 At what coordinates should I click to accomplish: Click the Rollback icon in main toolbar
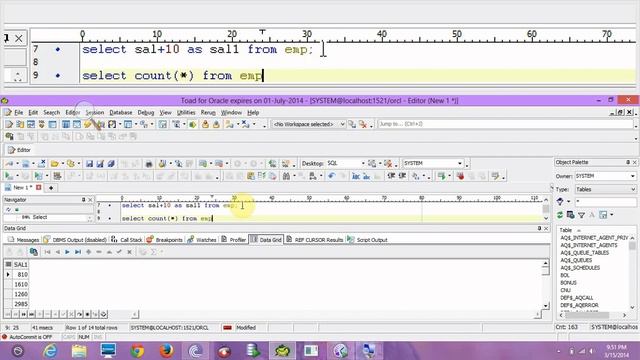click(216, 124)
